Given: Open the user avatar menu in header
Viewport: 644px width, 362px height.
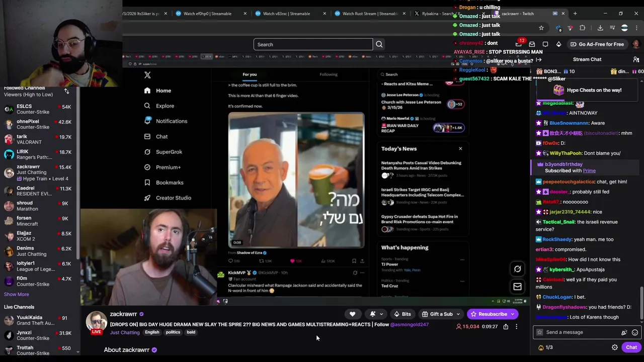Looking at the screenshot, I should tap(636, 44).
